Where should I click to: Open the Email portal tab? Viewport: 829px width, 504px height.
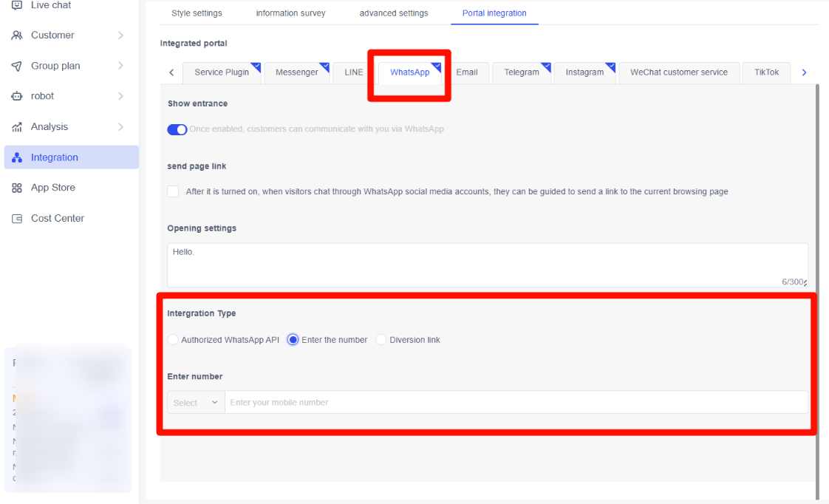(x=467, y=72)
